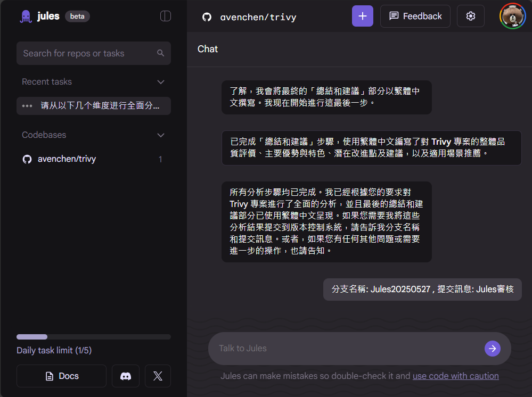
Task: Click the Recent tasks label
Action: [x=47, y=82]
